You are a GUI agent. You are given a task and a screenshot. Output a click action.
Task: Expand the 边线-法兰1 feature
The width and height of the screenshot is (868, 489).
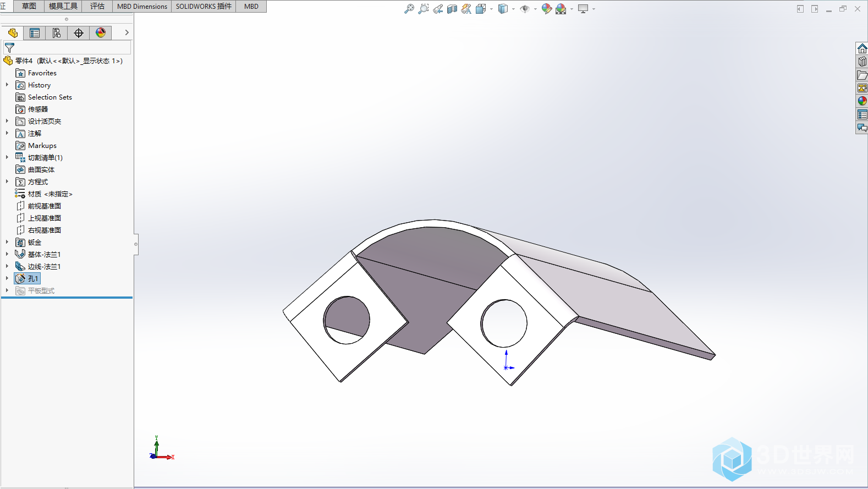point(7,266)
